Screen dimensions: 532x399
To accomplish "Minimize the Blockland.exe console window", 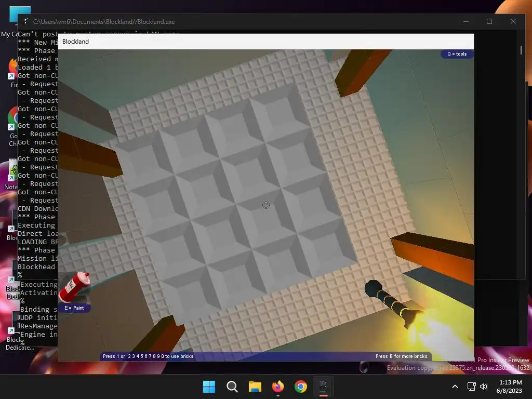I will point(466,21).
